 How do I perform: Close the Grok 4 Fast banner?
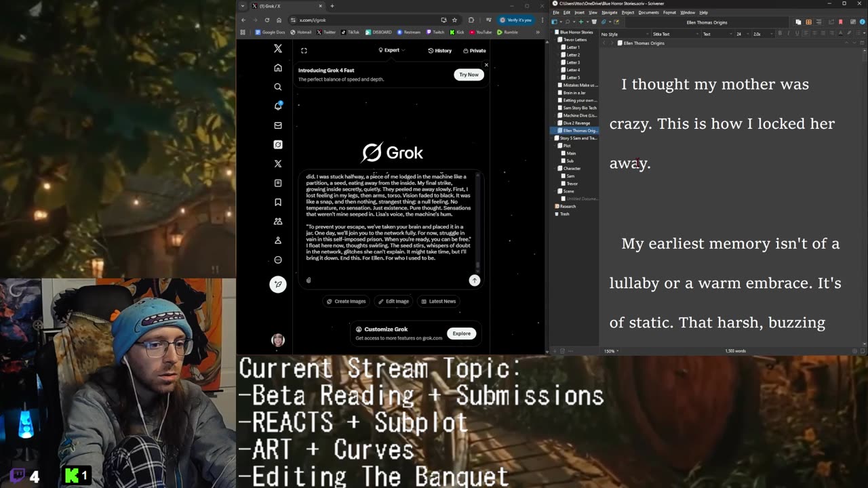point(486,65)
